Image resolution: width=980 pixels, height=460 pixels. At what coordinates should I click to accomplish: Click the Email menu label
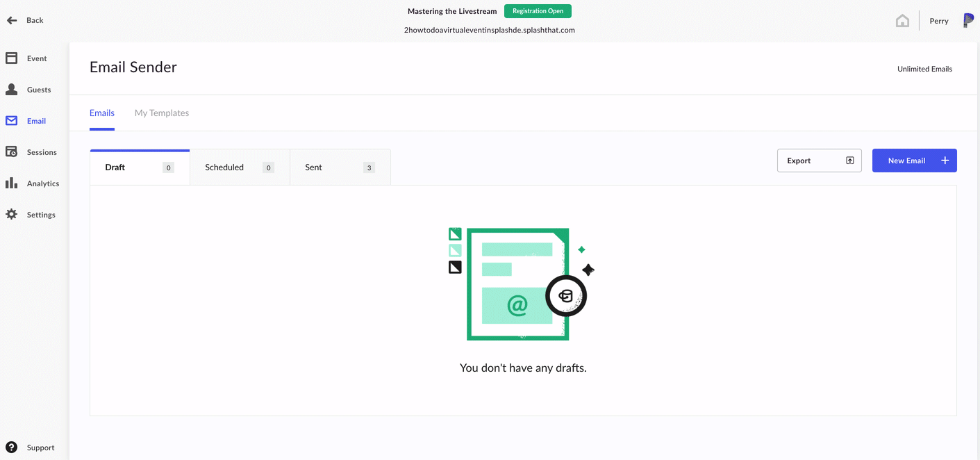(36, 121)
